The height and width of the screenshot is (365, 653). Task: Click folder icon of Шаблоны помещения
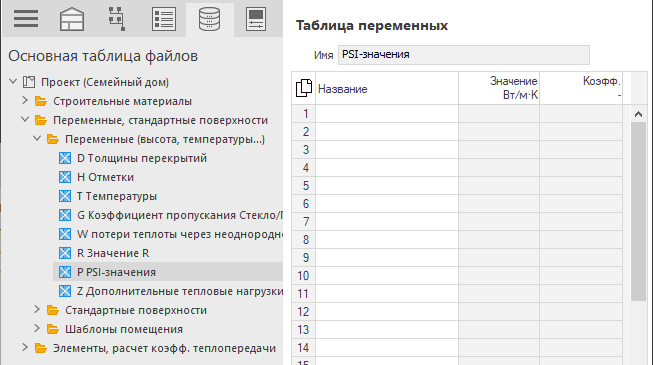(x=53, y=329)
